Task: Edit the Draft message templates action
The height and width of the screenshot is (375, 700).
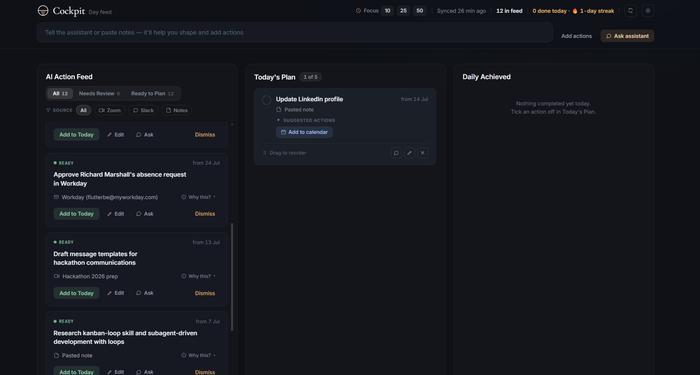Action: tap(116, 293)
